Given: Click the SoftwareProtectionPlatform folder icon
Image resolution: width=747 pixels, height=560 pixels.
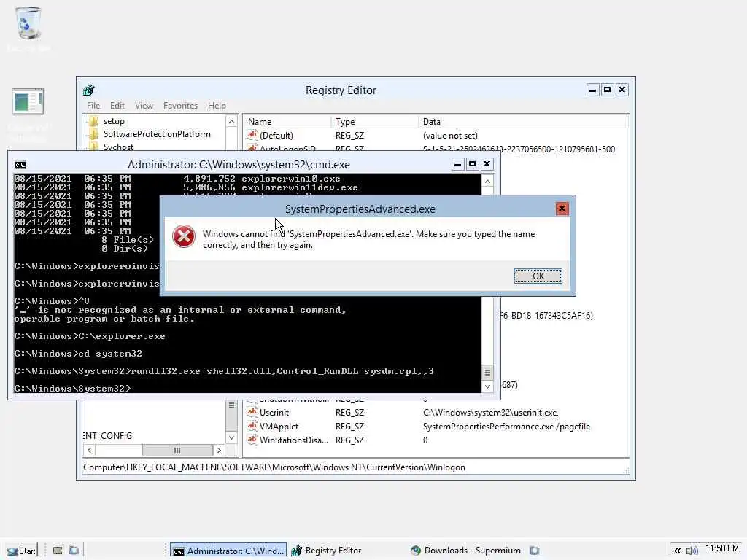Looking at the screenshot, I should tap(93, 134).
